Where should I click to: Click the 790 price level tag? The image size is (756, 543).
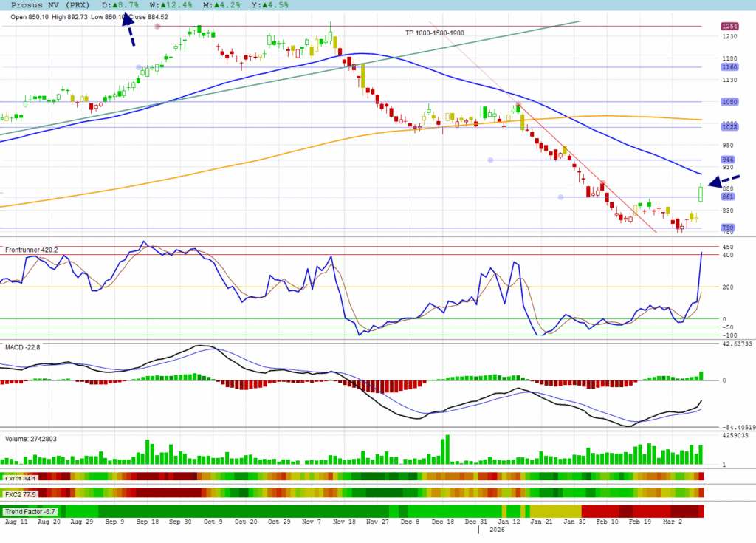729,228
